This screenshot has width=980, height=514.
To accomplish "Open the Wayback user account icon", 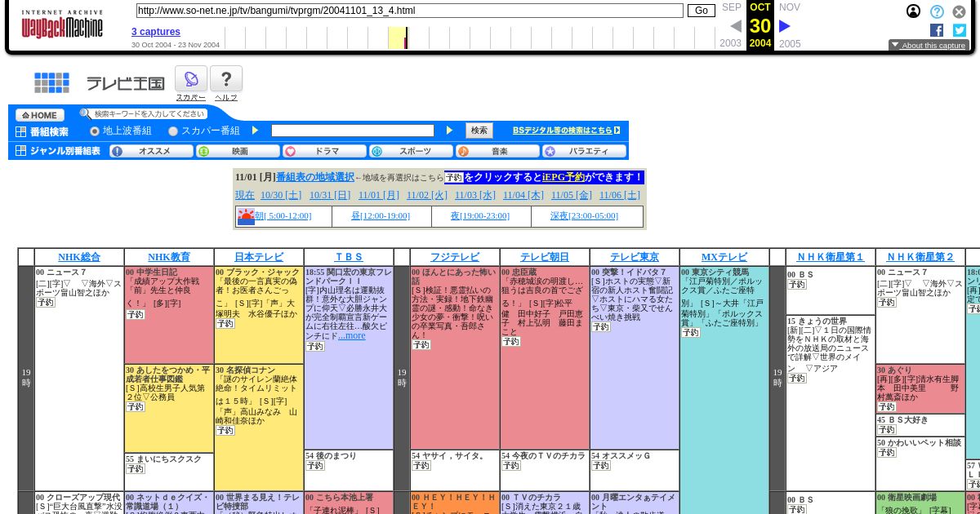I will 913,11.
